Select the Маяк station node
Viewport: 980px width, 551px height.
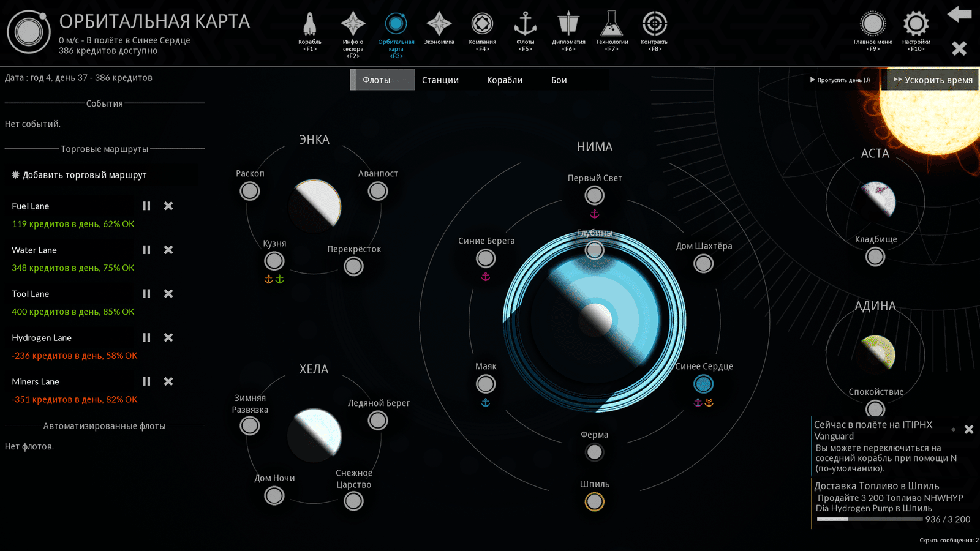(x=486, y=384)
